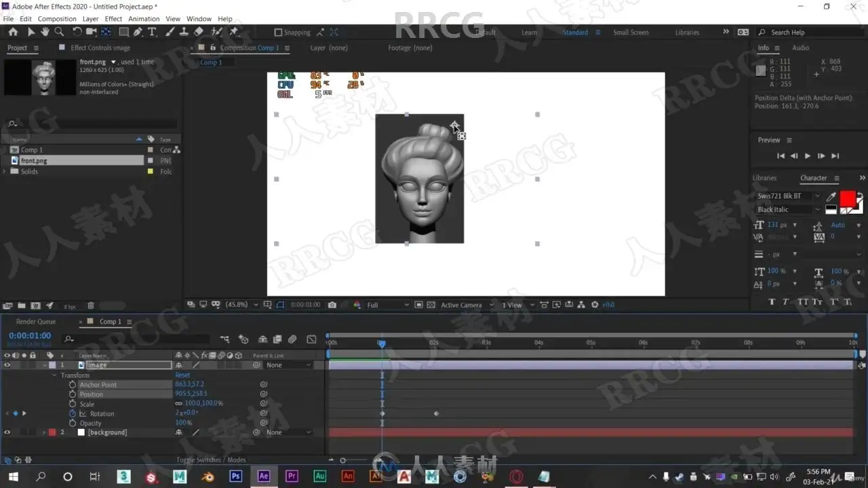Play the preview with the play button
The width and height of the screenshot is (868, 488).
808,156
